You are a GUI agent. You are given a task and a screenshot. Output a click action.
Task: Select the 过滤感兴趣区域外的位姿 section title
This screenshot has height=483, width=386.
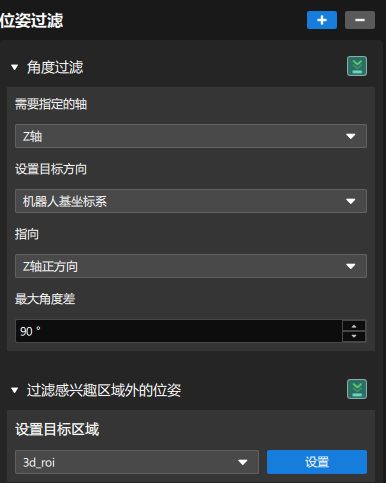(x=104, y=390)
